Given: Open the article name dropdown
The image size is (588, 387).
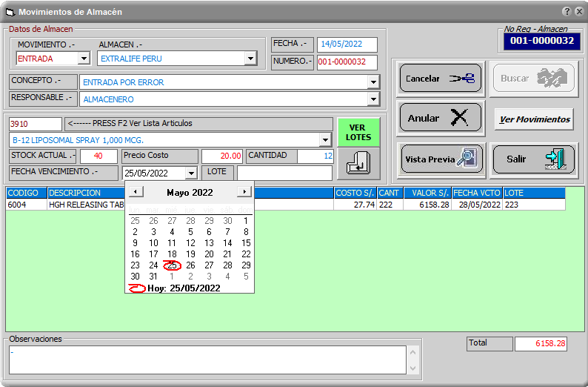Looking at the screenshot, I should coord(325,140).
